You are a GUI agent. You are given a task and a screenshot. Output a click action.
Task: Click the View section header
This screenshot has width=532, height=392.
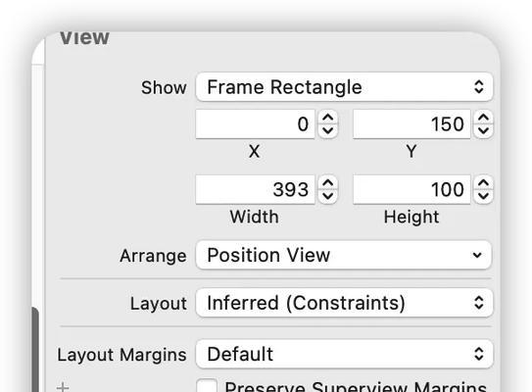pos(84,37)
